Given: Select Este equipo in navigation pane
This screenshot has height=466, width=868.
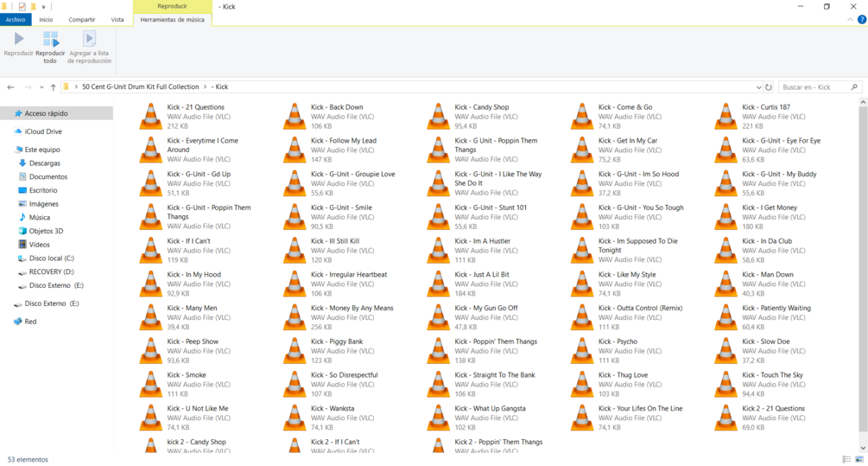Looking at the screenshot, I should click(42, 150).
